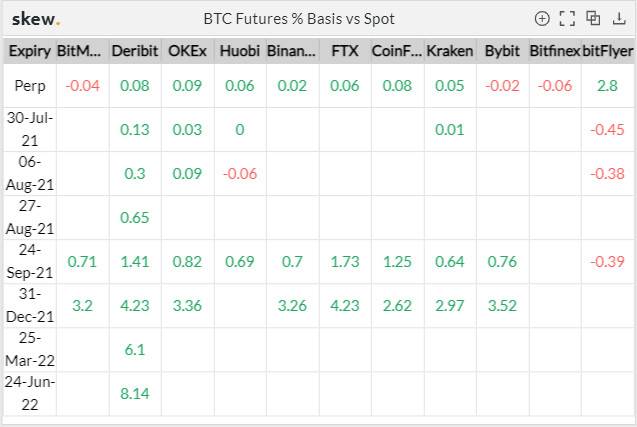
Task: Click the skew logo
Action: [x=36, y=19]
